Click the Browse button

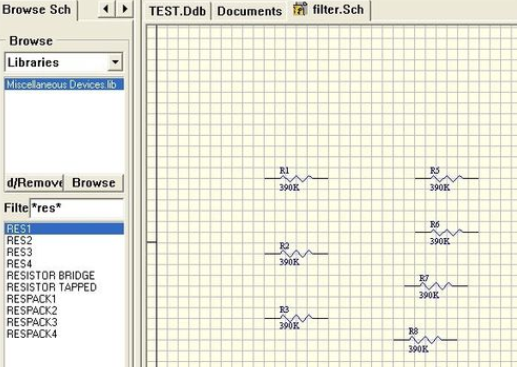93,183
